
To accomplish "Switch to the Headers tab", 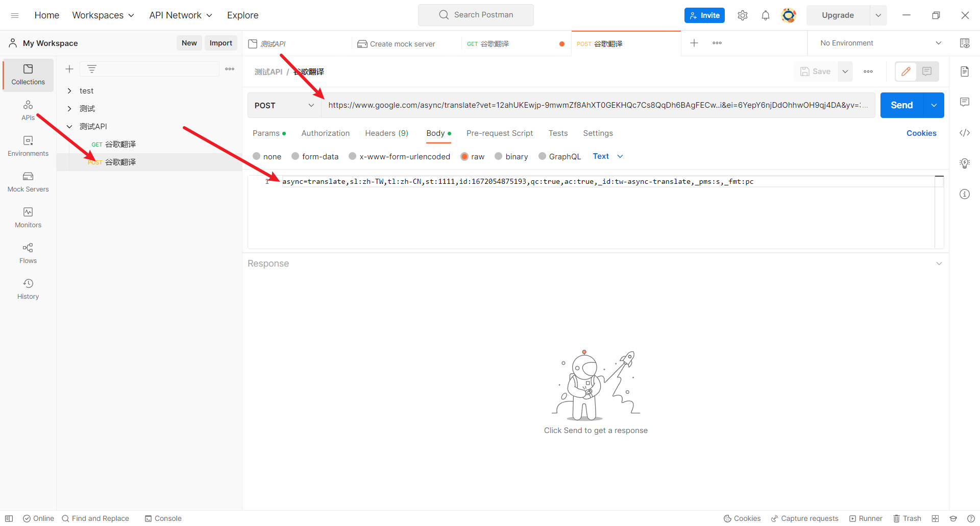I will click(386, 133).
